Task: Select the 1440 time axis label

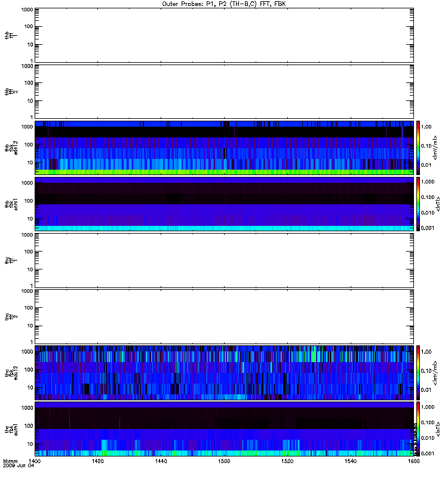Action: pos(161,461)
